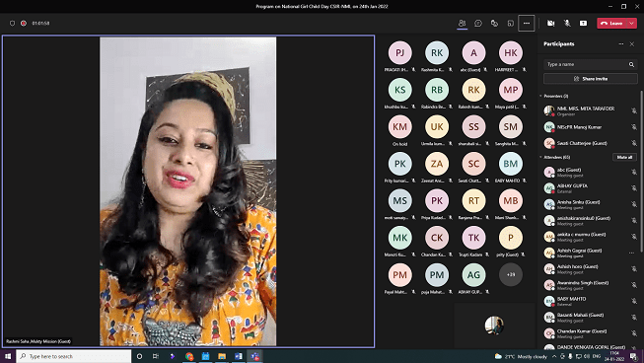644x363 pixels.
Task: Open Cortana circle icon on taskbar
Action: [x=139, y=356]
